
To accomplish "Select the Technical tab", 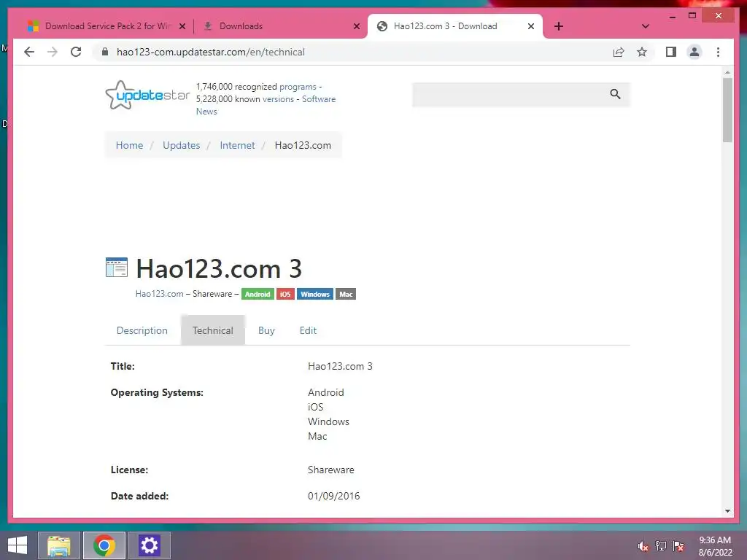I will [x=213, y=330].
